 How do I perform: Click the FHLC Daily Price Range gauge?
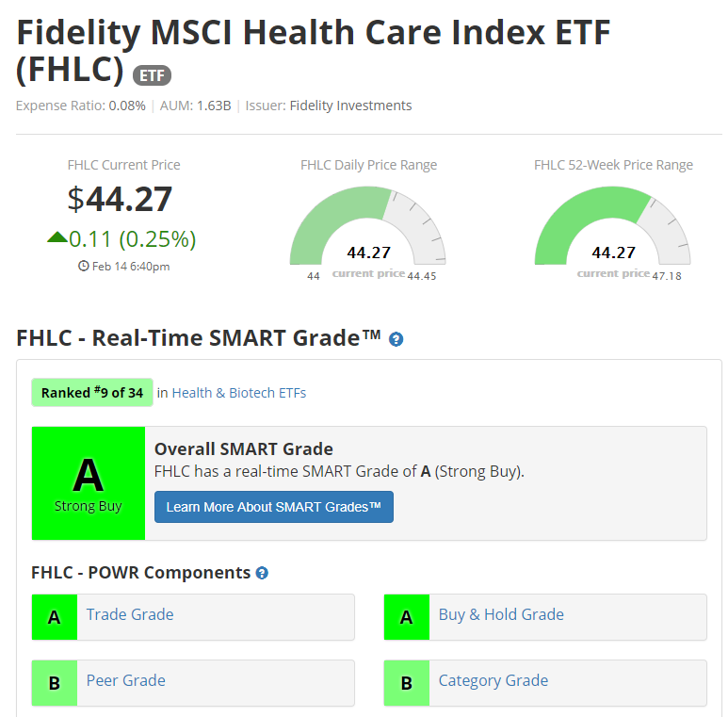coord(368,228)
